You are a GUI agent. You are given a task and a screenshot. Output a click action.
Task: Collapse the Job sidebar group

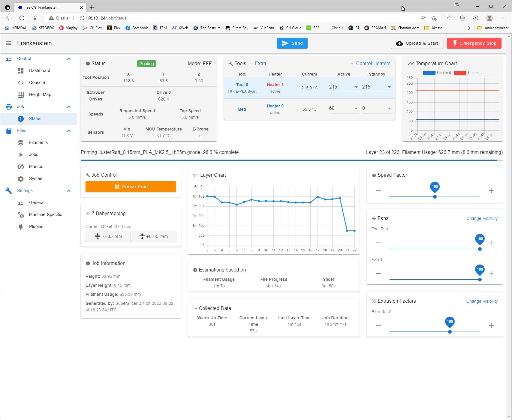coord(69,106)
